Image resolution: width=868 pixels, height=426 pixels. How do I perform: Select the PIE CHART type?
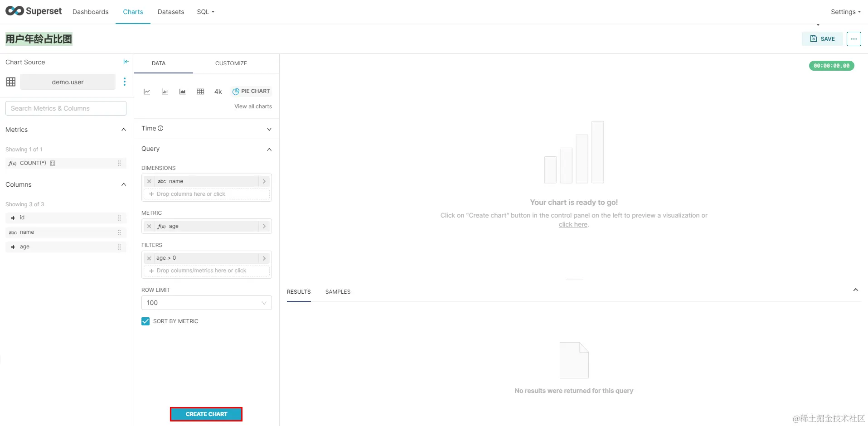[251, 91]
